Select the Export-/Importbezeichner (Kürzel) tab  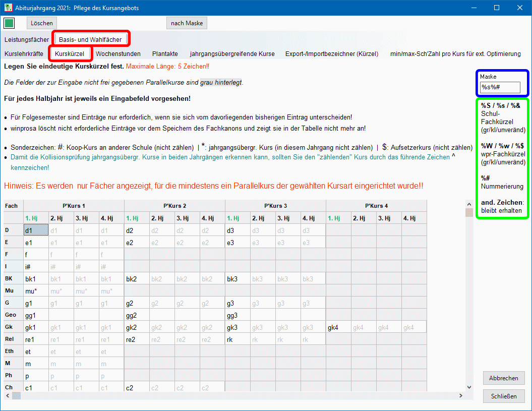[331, 53]
